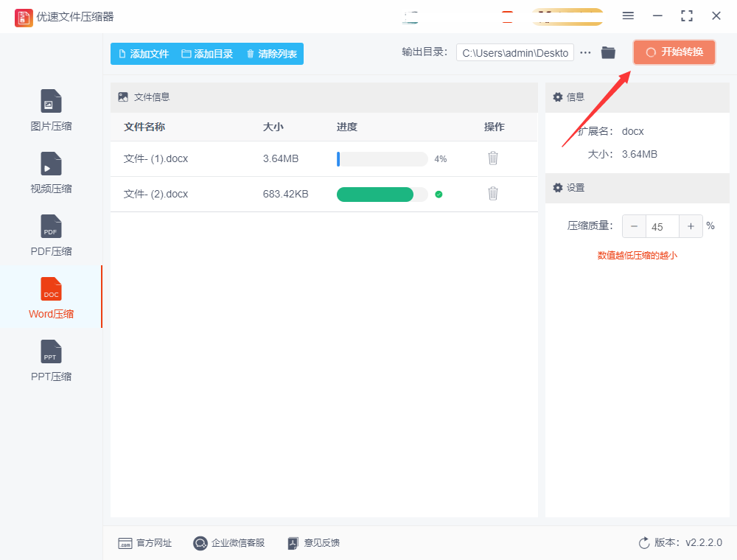Screen dimensions: 737x560
Task: Increase 压缩质量 with plus button
Action: [x=691, y=226]
